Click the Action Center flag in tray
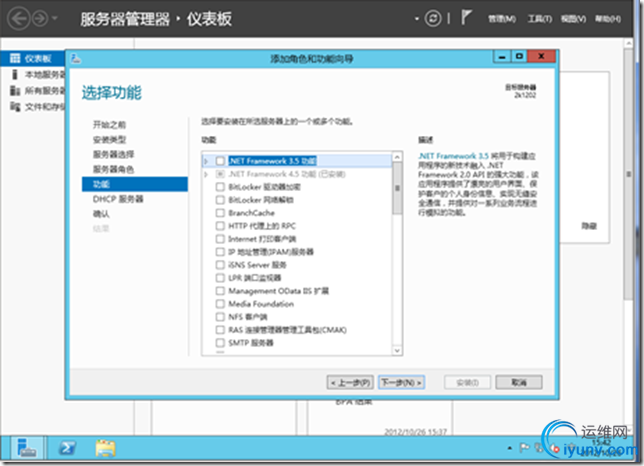This screenshot has height=466, width=644. [524, 448]
